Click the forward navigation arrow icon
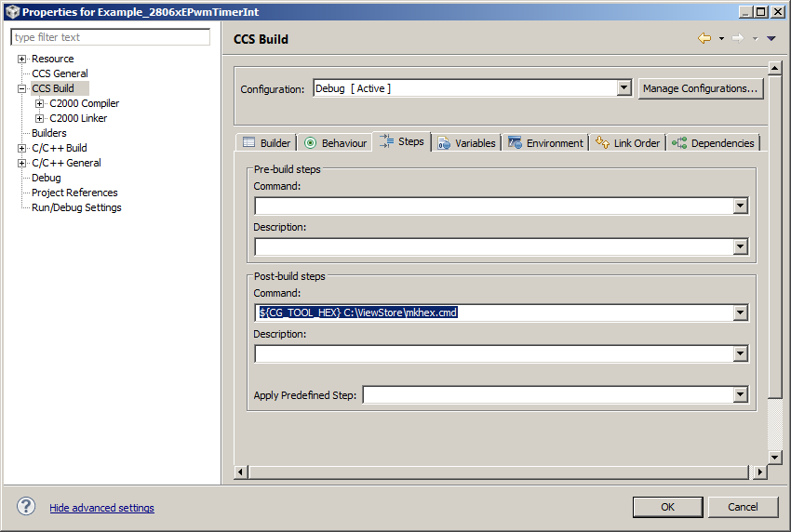Viewport: 791px width, 532px height. point(737,38)
